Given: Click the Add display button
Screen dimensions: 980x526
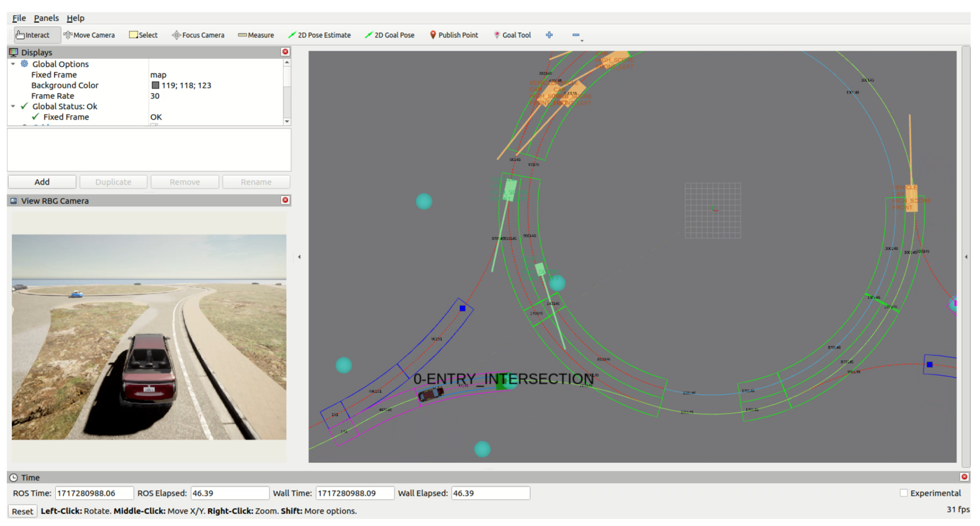Looking at the screenshot, I should coord(42,182).
